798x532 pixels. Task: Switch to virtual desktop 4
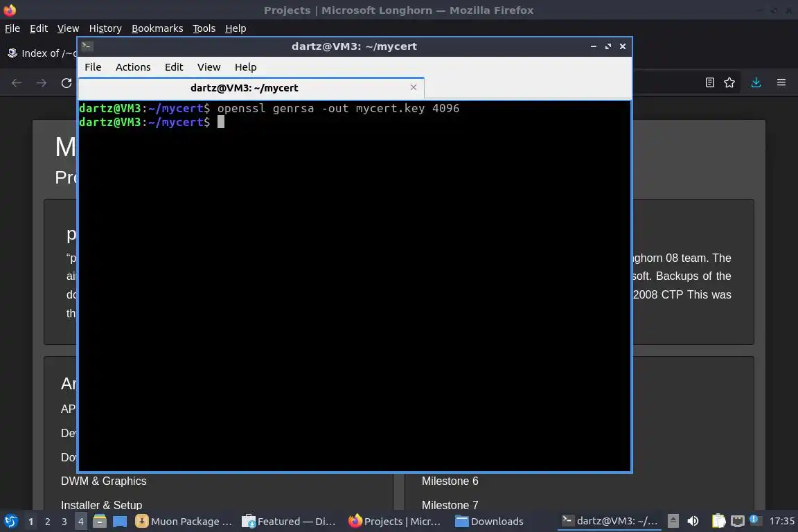point(81,522)
